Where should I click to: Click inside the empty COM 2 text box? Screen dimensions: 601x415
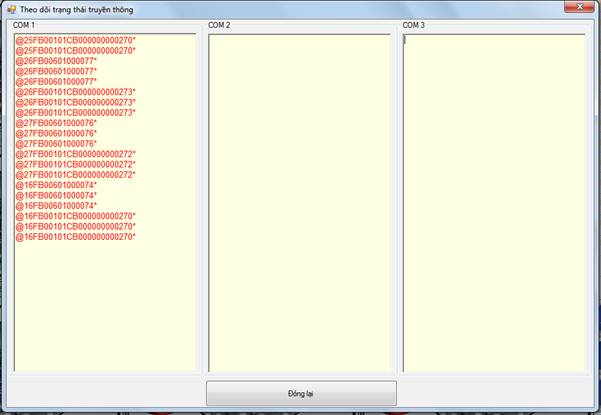click(299, 203)
